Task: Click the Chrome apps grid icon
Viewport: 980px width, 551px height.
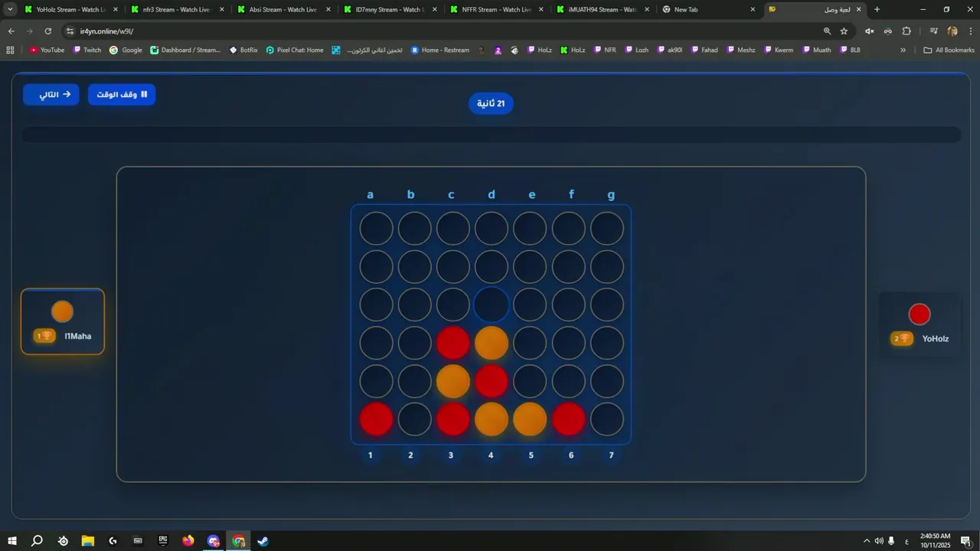Action: click(10, 50)
